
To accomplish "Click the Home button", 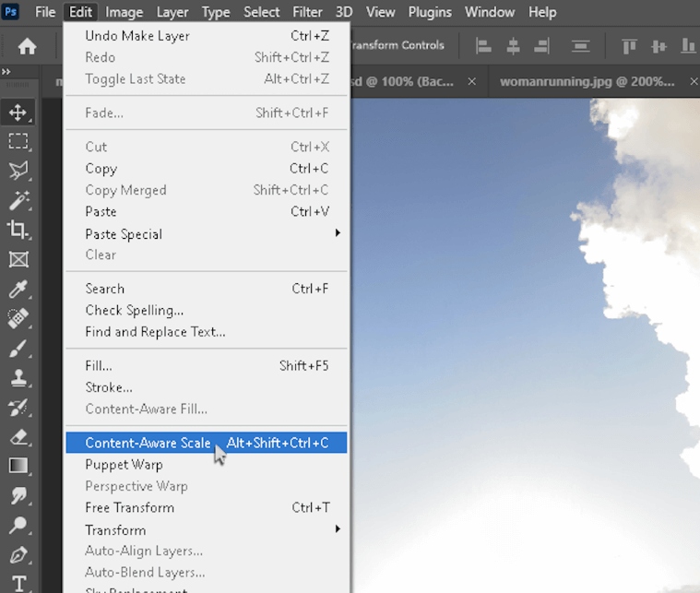I will (x=28, y=46).
